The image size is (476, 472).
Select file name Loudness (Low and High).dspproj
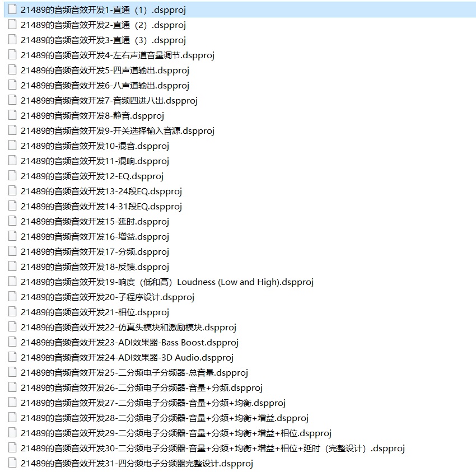tap(167, 282)
